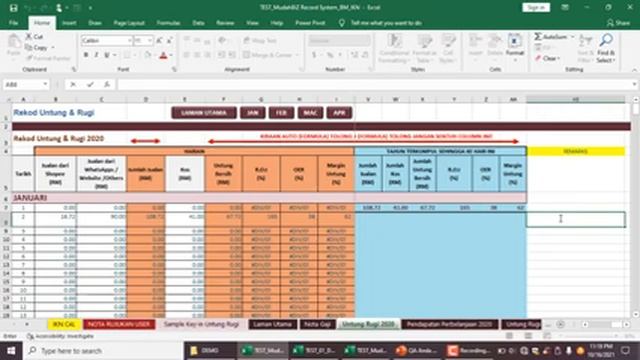
Task: Open Tell me what you want to do
Action: (x=386, y=23)
